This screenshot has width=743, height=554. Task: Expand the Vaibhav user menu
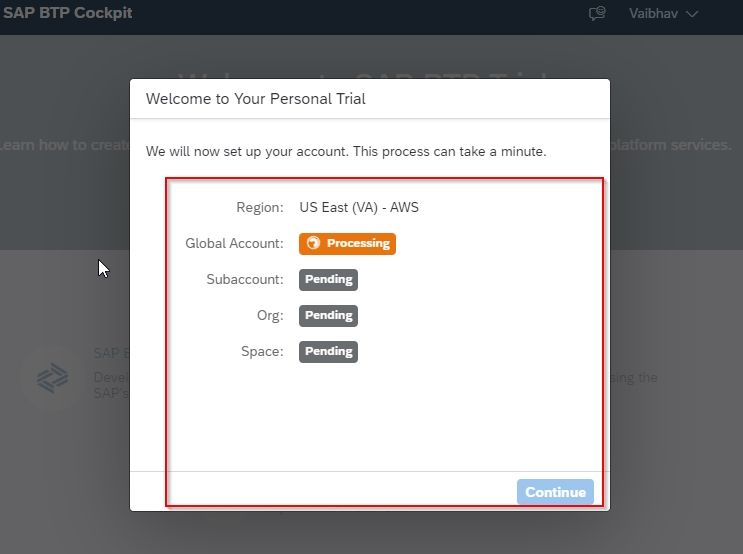(663, 13)
